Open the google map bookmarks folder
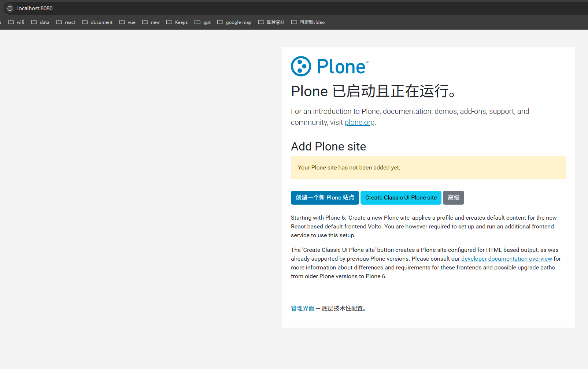Screen dimensions: 588x369 tap(234, 22)
